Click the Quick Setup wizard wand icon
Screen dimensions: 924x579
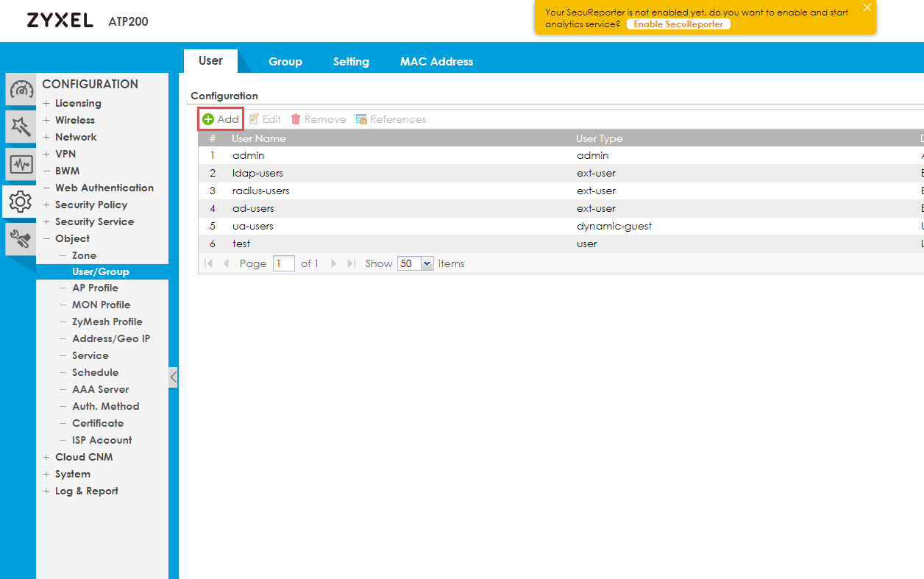(x=21, y=127)
